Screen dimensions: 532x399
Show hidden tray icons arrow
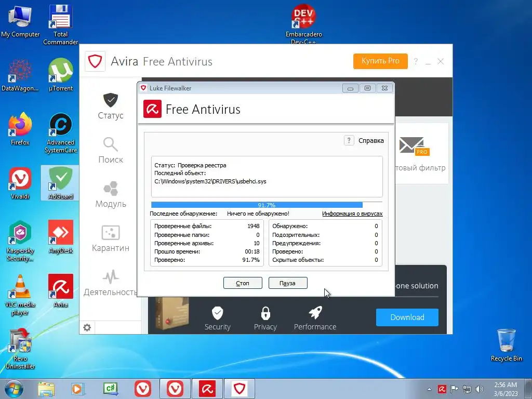429,389
